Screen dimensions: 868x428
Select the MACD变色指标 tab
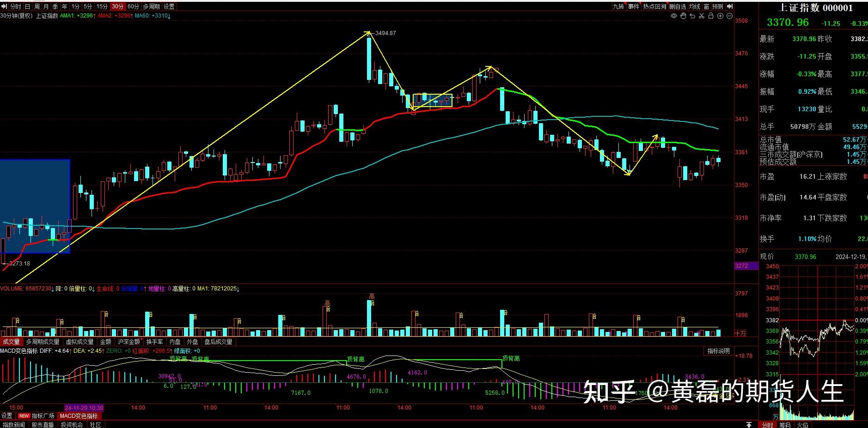[x=79, y=416]
